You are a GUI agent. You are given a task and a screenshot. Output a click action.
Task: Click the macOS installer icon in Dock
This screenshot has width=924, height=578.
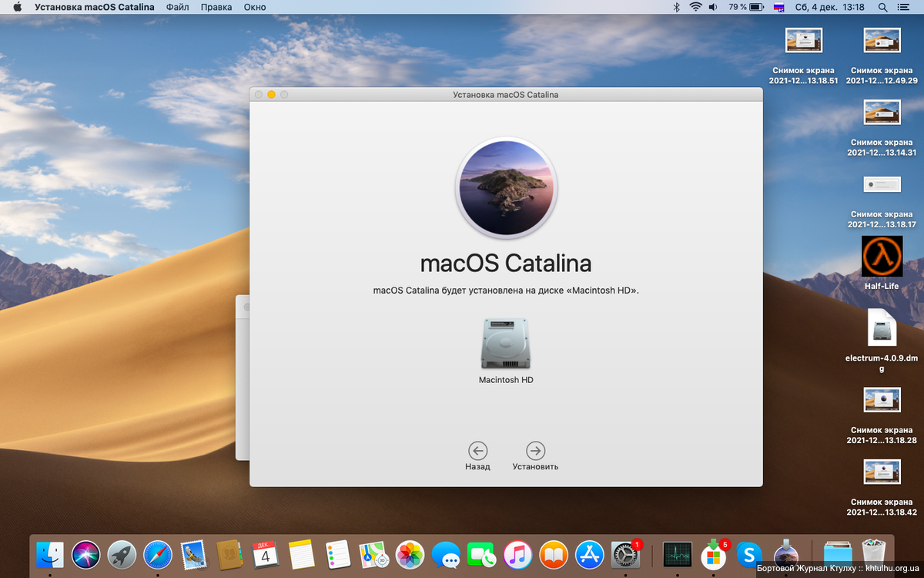click(x=785, y=554)
